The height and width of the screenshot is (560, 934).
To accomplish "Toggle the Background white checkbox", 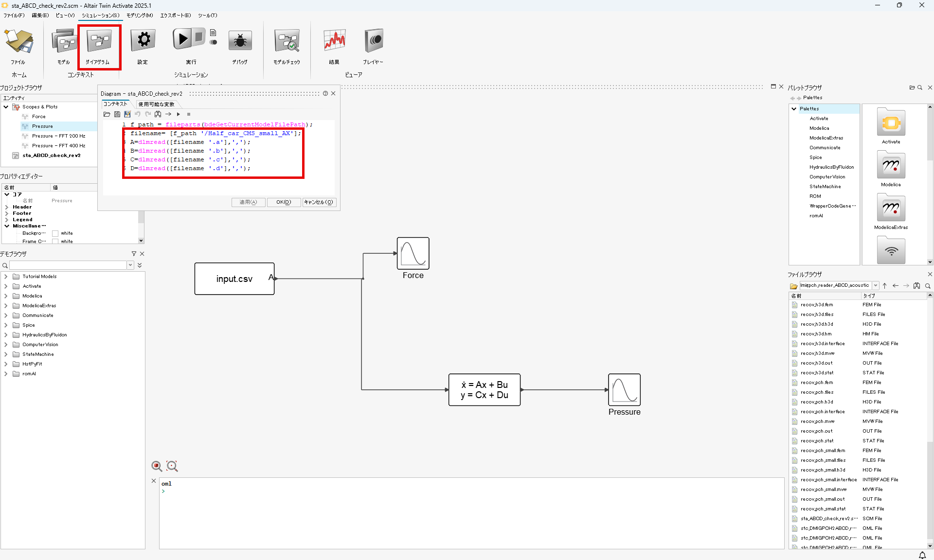I will (55, 233).
